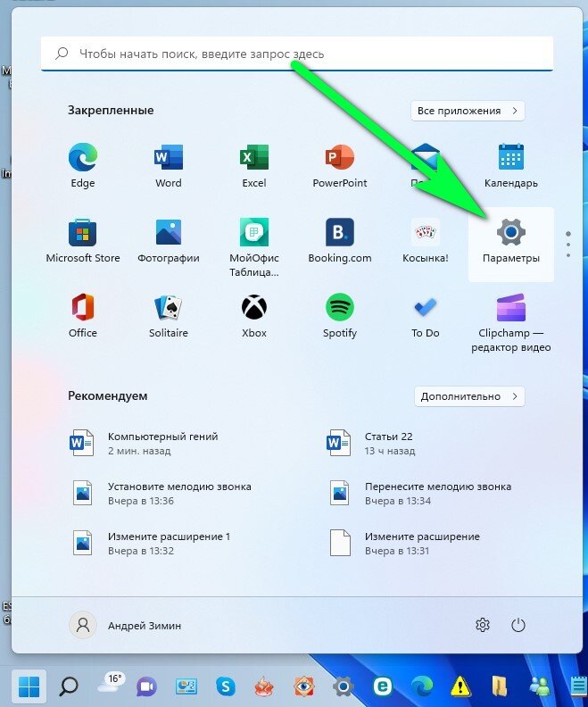Open the eye image viewer on taskbar
Viewport: 588px width, 707px height.
tap(303, 686)
